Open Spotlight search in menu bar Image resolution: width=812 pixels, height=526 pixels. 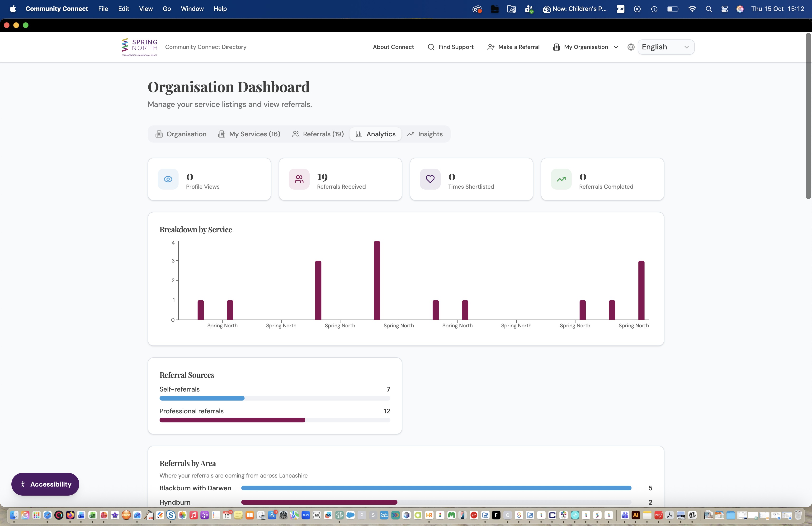pyautogui.click(x=709, y=9)
